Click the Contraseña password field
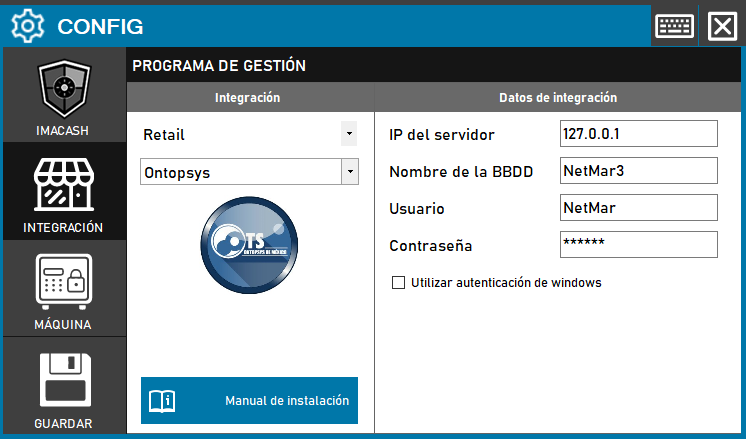The width and height of the screenshot is (746, 440). click(639, 245)
